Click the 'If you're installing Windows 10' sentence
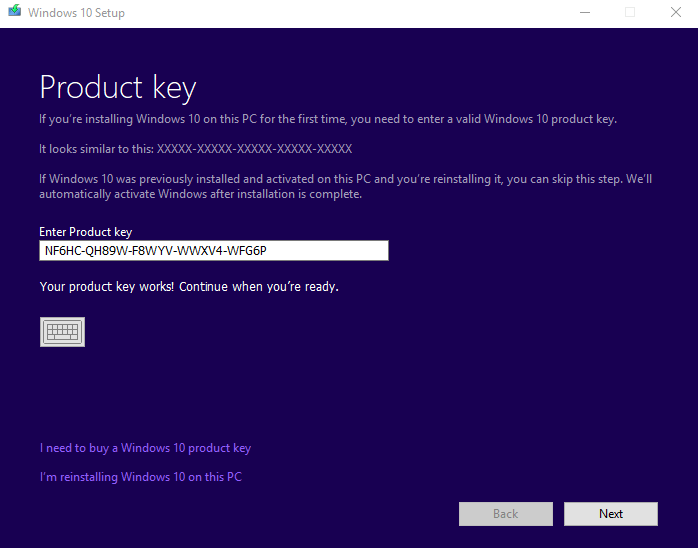The image size is (698, 548). point(328,119)
